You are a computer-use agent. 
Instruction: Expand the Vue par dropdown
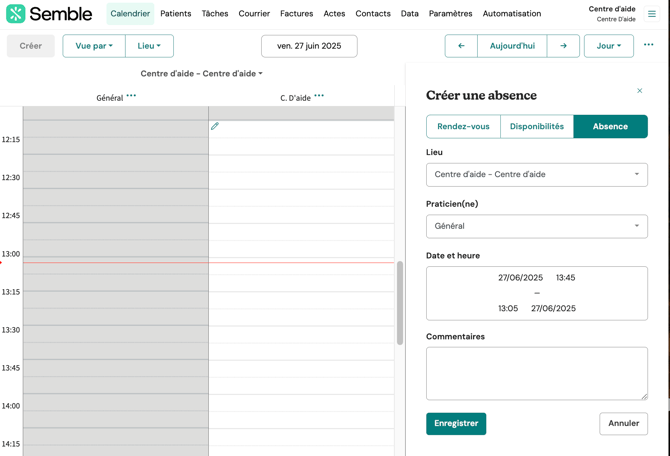94,46
